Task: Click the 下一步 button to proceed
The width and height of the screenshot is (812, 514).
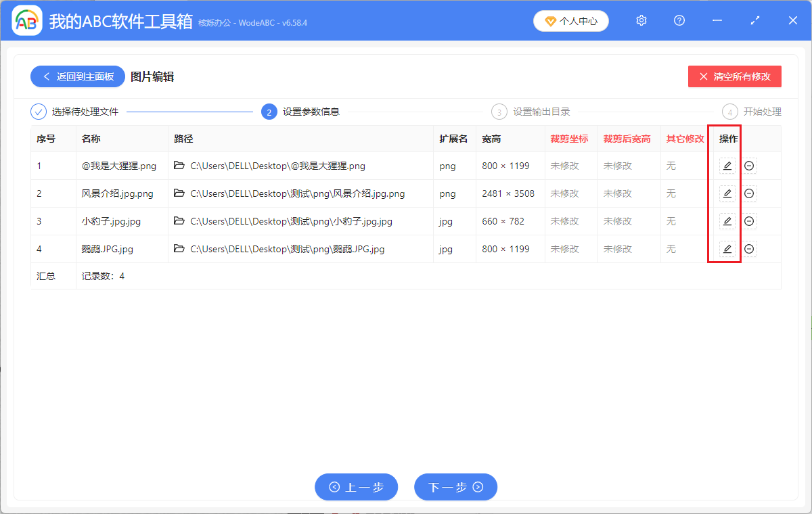Action: (x=455, y=487)
